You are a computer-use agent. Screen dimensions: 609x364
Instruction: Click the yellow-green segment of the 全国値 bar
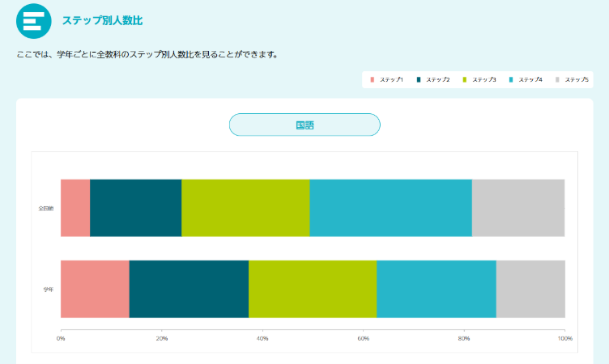[x=245, y=208]
